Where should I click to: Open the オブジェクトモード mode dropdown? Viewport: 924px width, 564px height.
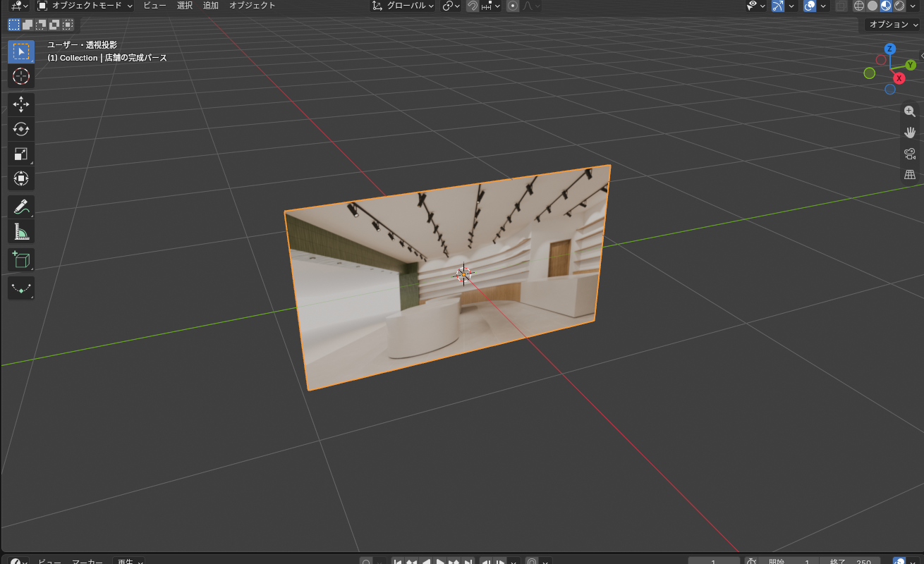tap(85, 6)
